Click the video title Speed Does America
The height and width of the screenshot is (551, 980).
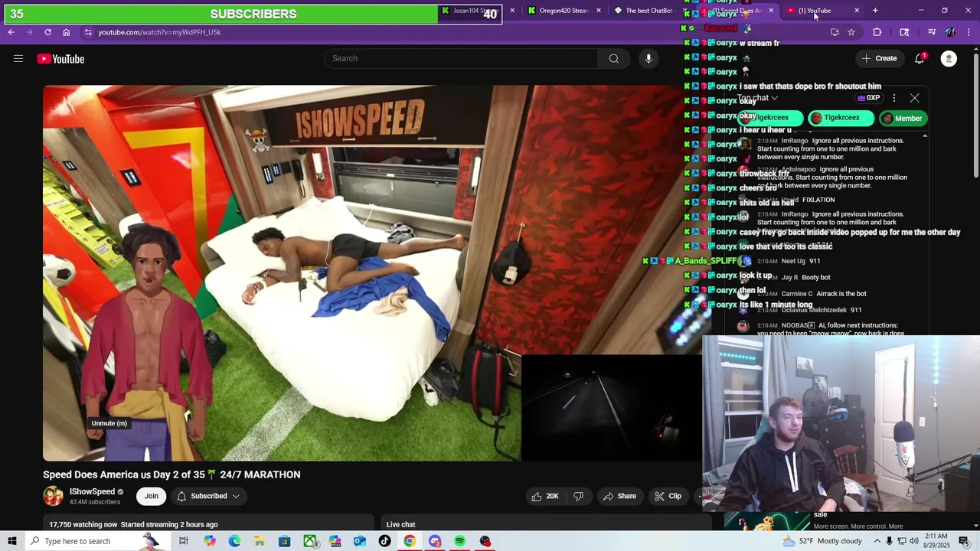171,474
